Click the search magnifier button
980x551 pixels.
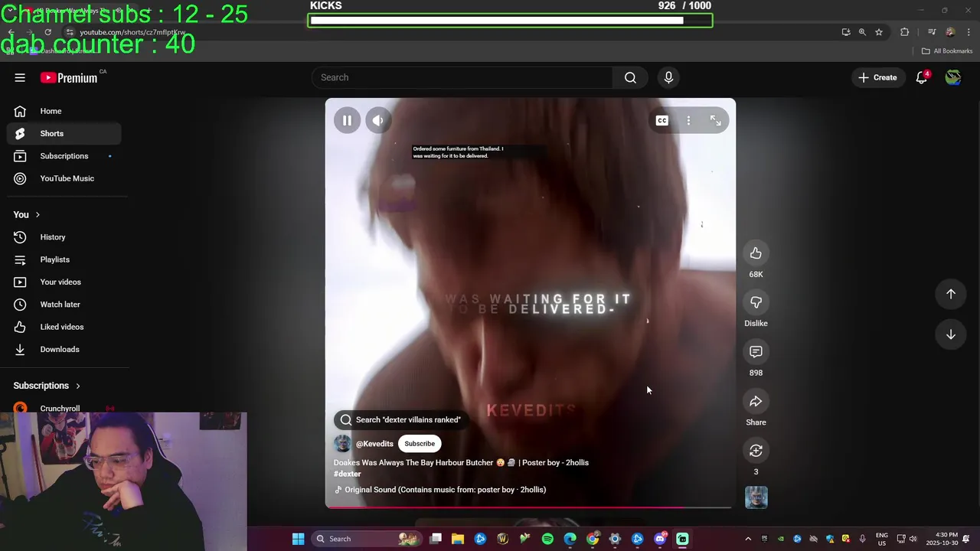[x=630, y=77]
